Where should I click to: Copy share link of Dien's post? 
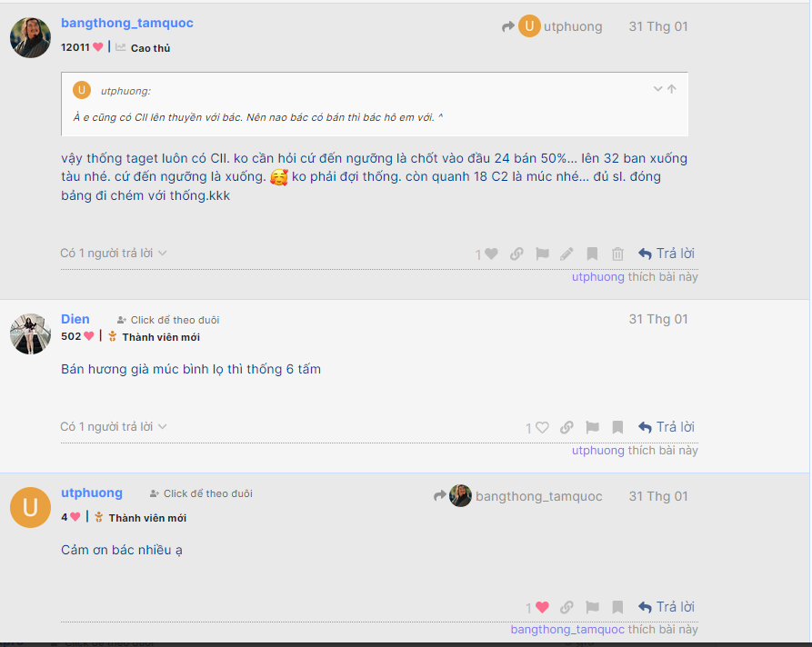click(566, 427)
